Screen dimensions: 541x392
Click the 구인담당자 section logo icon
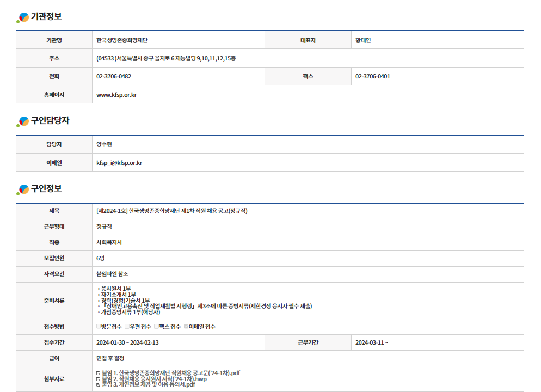(23, 121)
